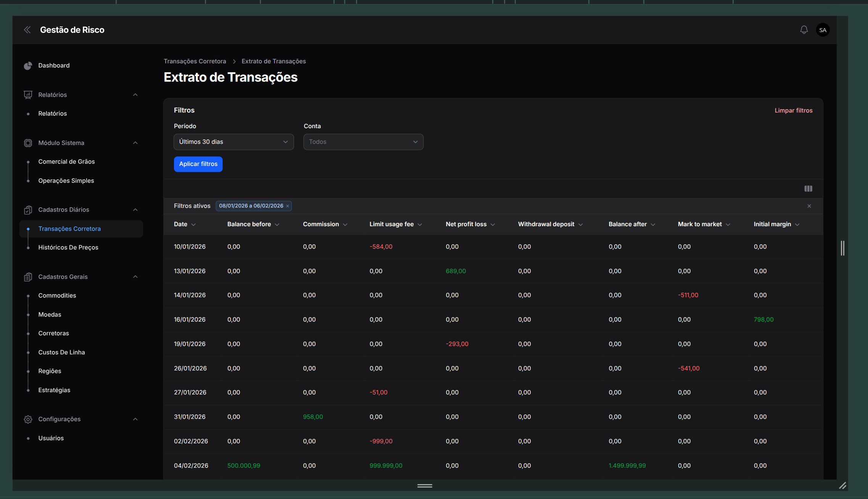Viewport: 868px width, 499px height.
Task: Open Históricos De Preços in the sidebar
Action: pos(68,247)
